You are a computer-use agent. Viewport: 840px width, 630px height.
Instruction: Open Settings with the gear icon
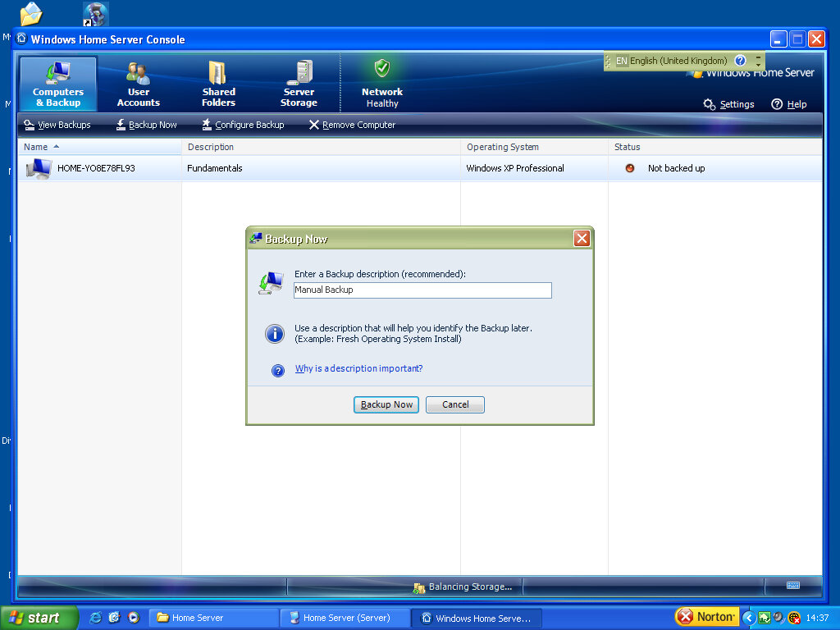(x=728, y=104)
